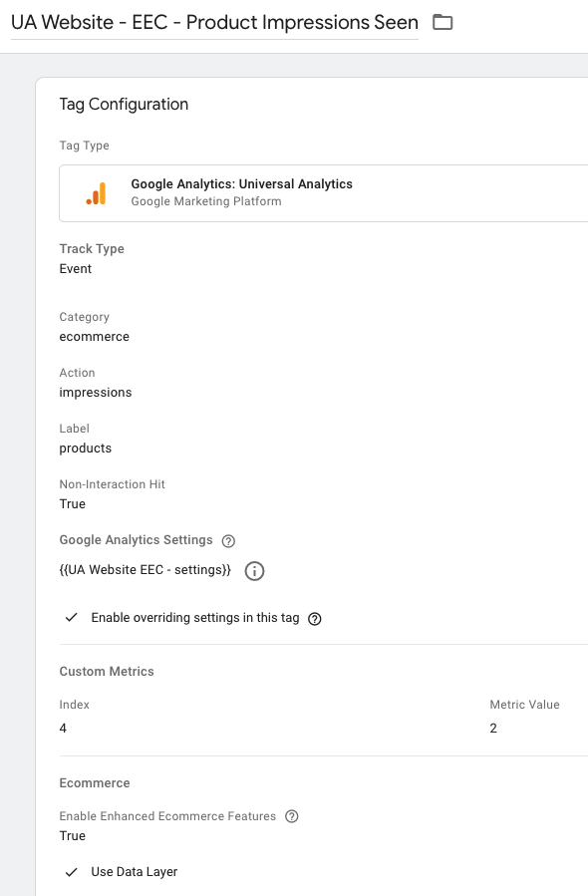This screenshot has width=588, height=896.
Task: Click the Google Analytics Settings label
Action: [136, 540]
